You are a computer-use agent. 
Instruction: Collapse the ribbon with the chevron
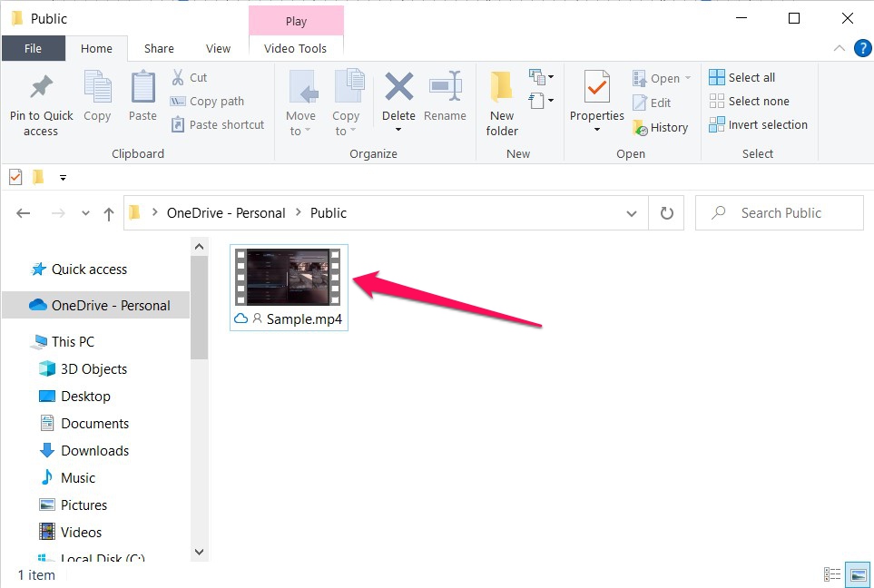point(840,48)
